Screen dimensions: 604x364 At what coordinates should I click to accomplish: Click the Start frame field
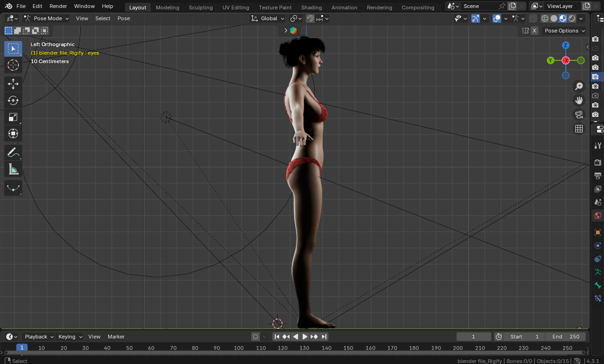525,337
